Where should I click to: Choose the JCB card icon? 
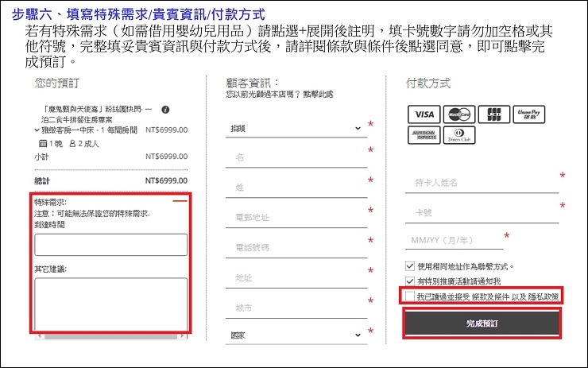(494, 114)
